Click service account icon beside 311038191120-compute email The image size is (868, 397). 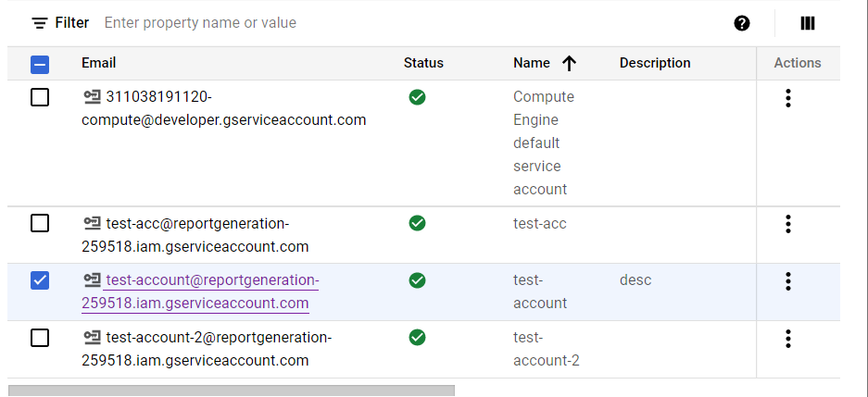point(92,97)
